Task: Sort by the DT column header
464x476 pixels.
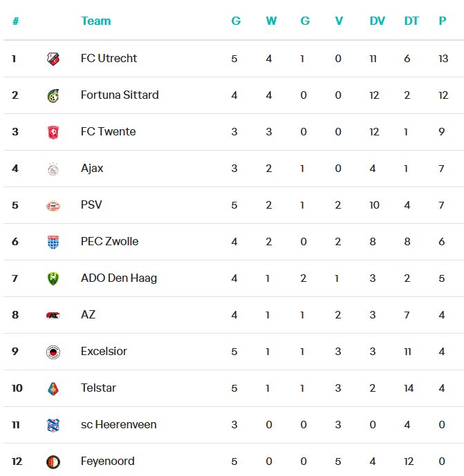Action: tap(411, 21)
